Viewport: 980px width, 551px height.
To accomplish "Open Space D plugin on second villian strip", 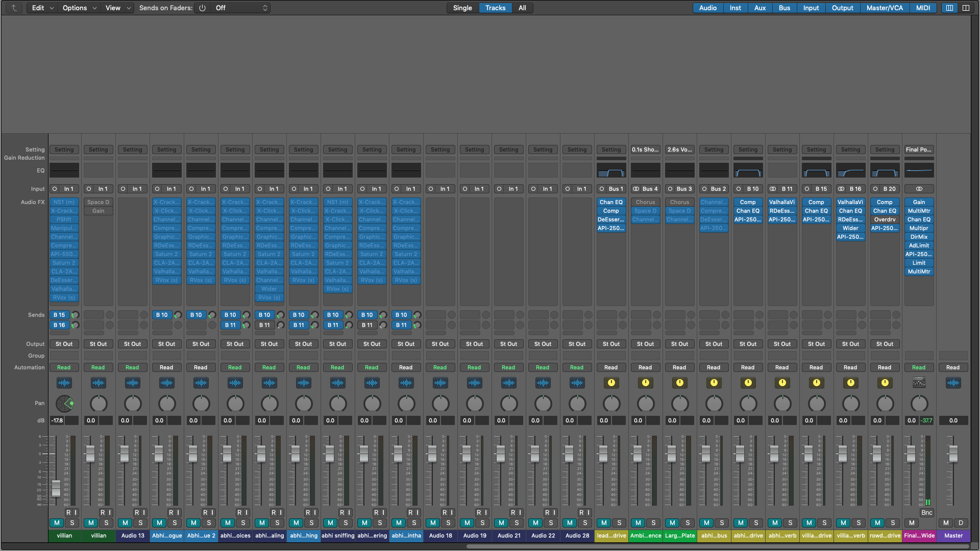I will (x=99, y=202).
